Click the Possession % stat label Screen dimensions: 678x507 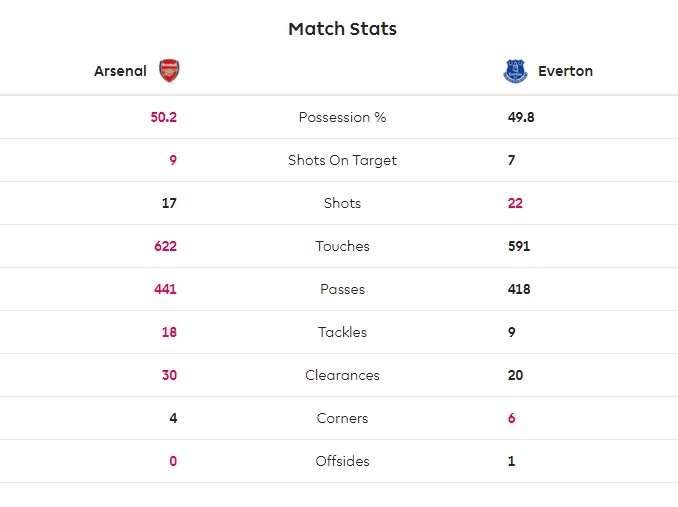pos(342,117)
